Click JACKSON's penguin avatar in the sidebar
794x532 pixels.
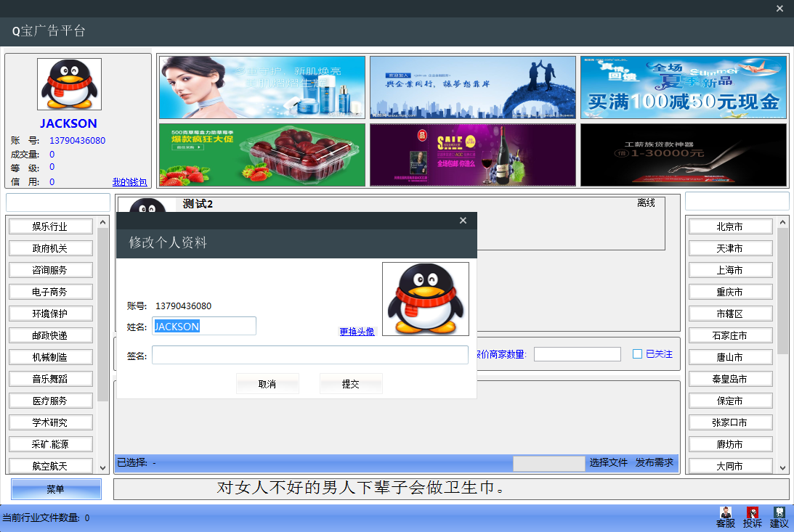69,84
